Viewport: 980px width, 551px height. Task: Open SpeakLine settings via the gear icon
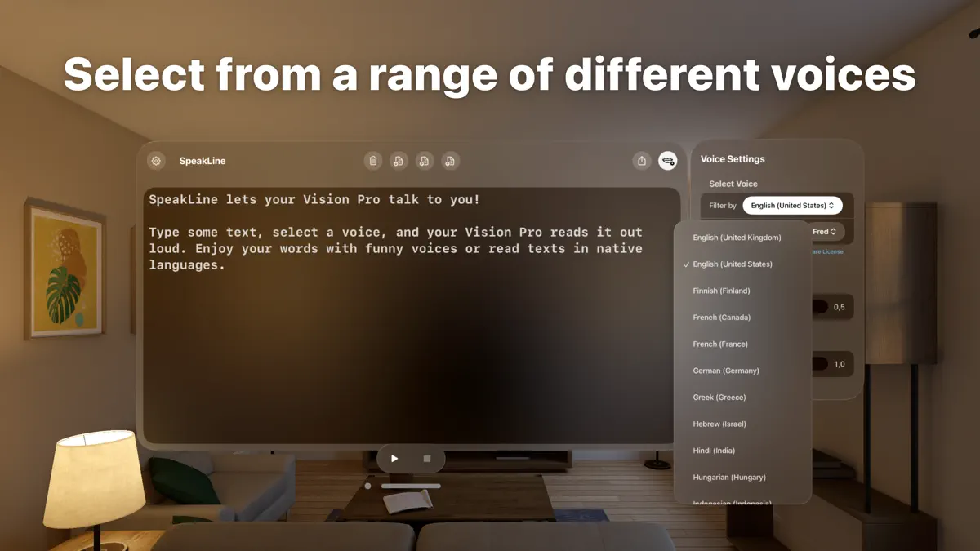(155, 161)
